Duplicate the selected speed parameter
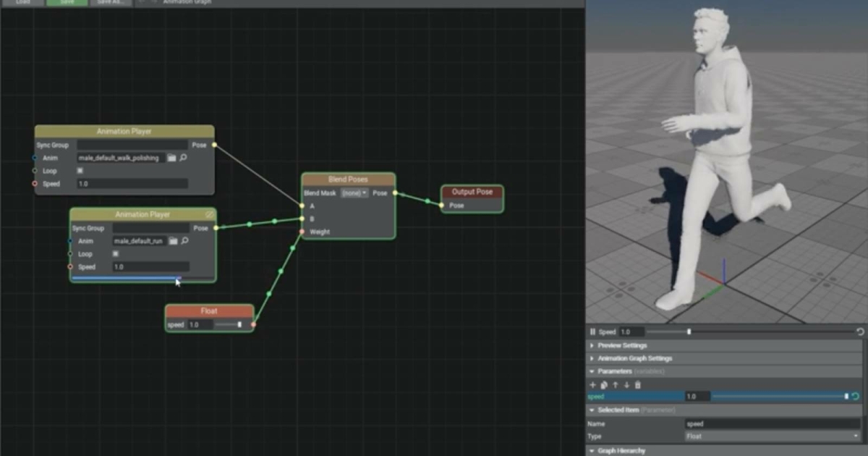Screen dimensions: 868x456 (604, 385)
